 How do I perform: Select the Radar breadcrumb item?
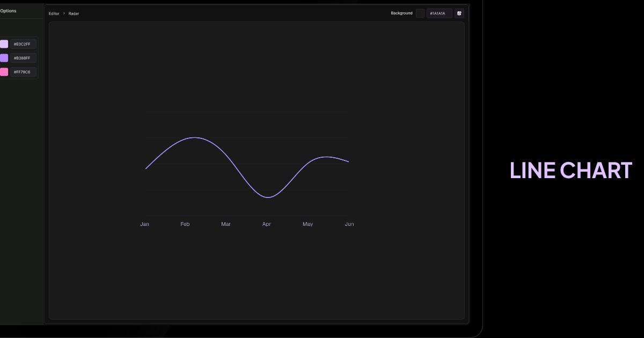(x=74, y=13)
